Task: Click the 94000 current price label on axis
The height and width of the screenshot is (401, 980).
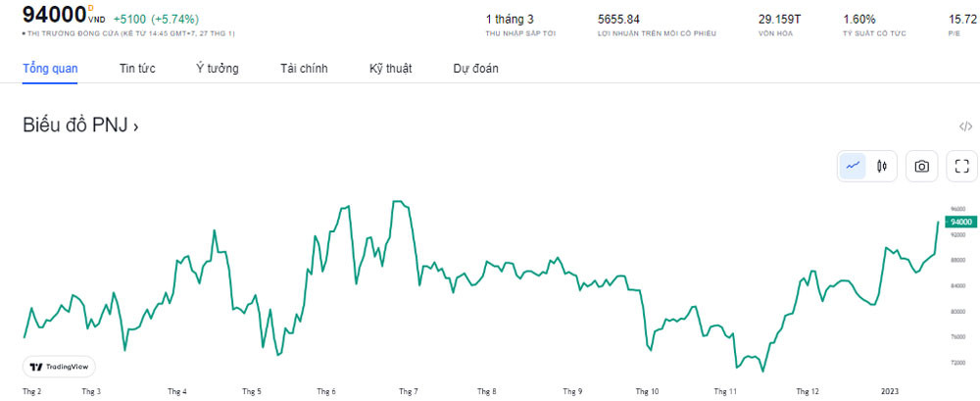Action: pos(959,222)
